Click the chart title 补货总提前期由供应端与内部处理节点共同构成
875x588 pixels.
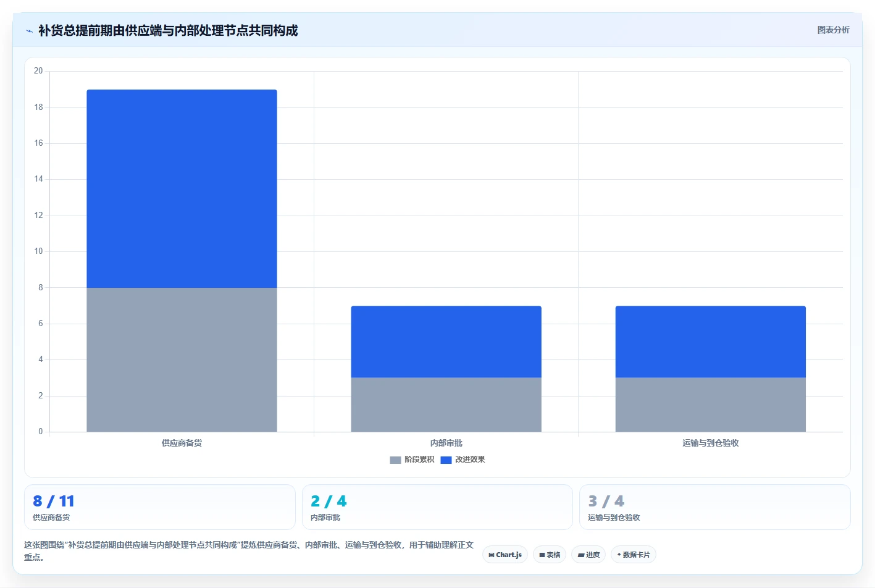(x=168, y=31)
